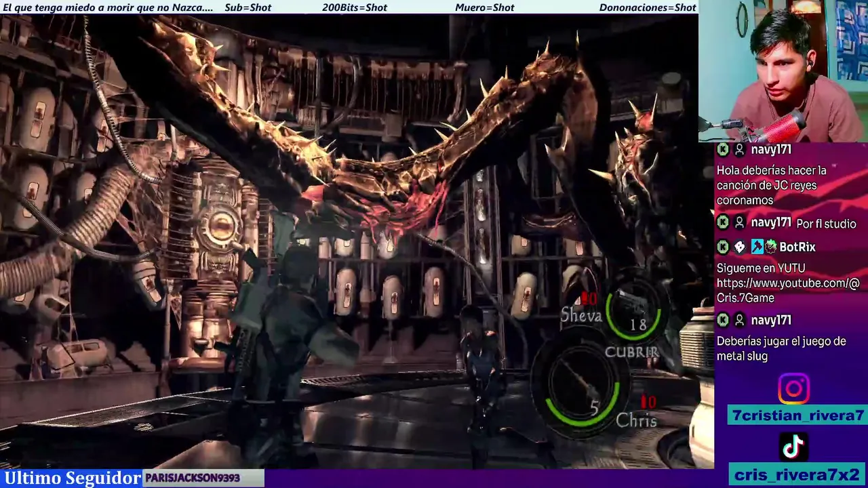Click navy171 above 'Hola deberías hacer la'
Screen dimensions: 868x488
coord(771,150)
